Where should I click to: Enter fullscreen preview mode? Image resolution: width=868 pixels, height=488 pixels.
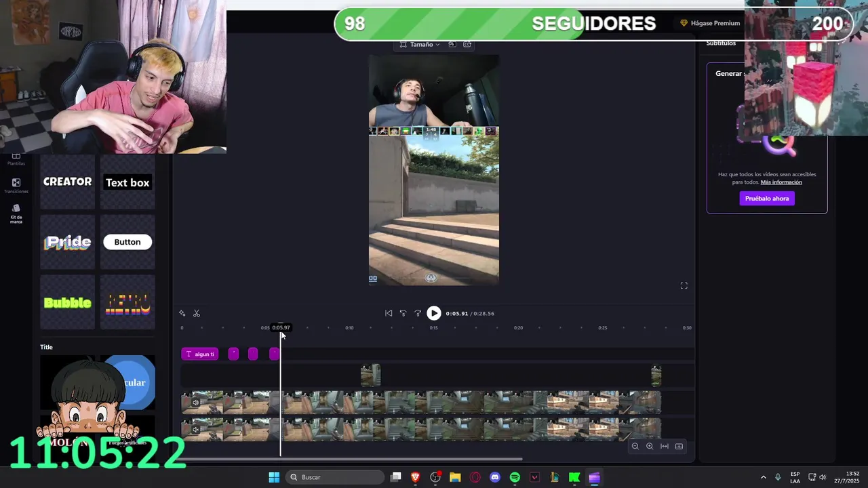684,286
